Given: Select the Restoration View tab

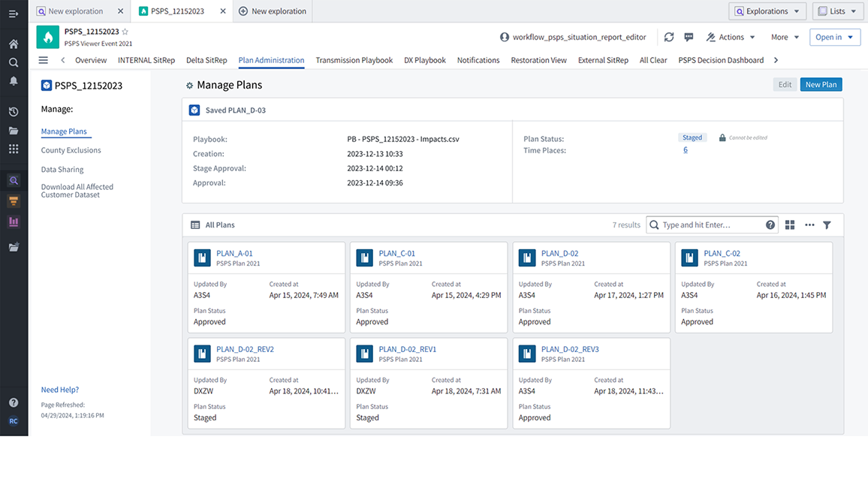Looking at the screenshot, I should (538, 60).
